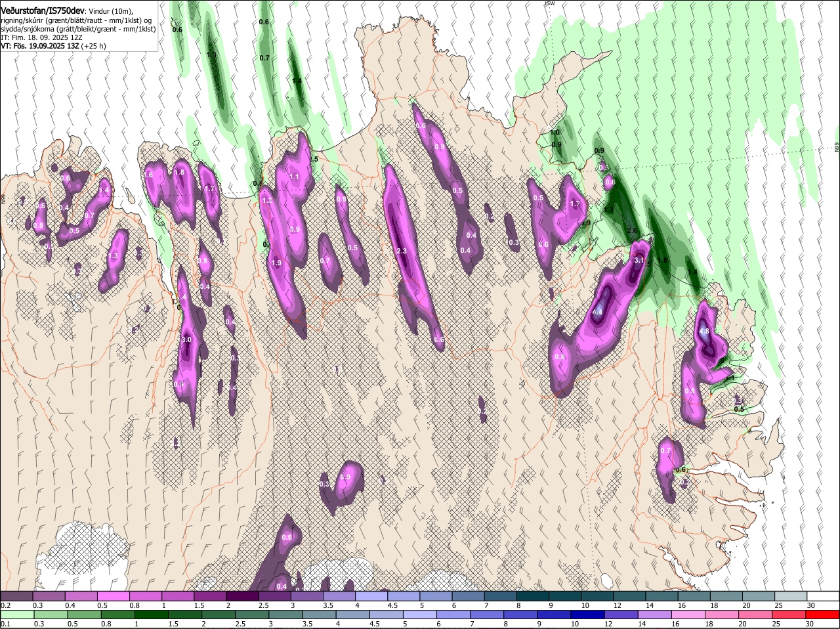Click the 3.0 snowfall value on the map
Viewport: 840px width, 629px height.
pos(186,339)
